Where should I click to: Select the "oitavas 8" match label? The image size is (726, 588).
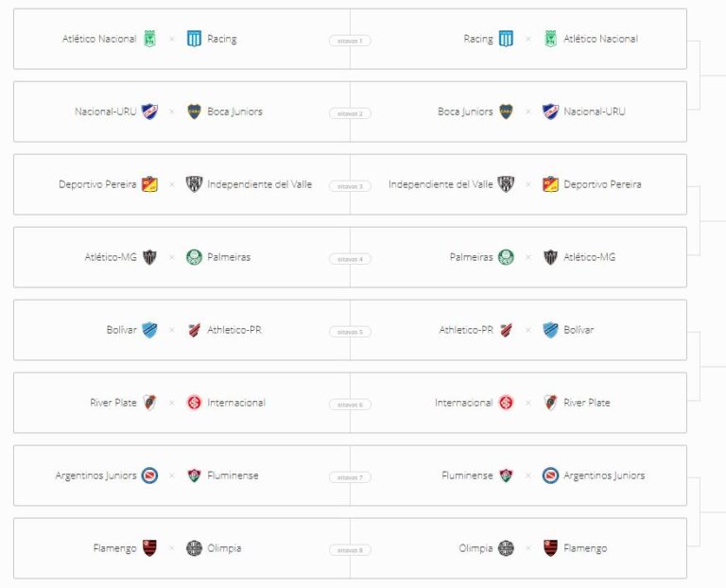[x=350, y=550]
